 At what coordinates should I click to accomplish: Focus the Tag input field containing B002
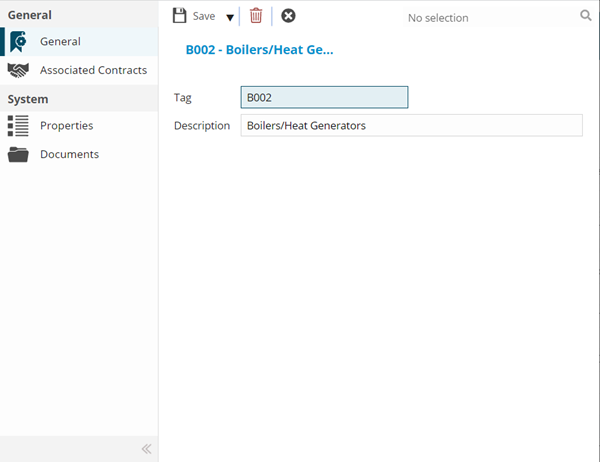(324, 98)
